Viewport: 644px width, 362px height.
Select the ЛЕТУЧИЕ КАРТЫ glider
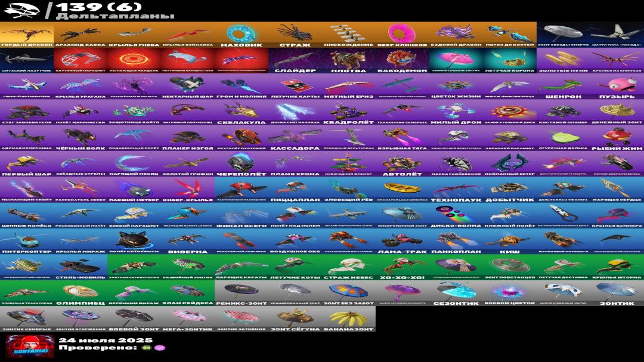[x=295, y=86]
